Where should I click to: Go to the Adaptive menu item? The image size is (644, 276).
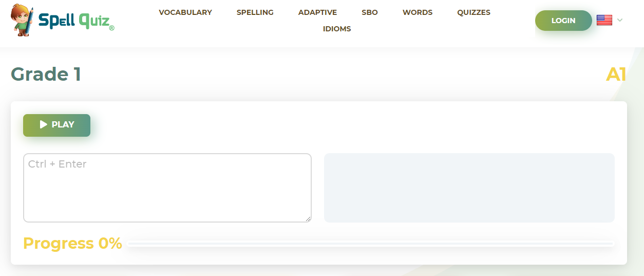coord(317,12)
